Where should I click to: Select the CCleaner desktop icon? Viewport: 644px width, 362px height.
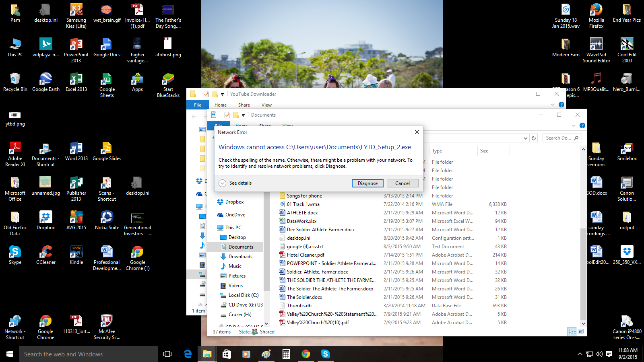pos(46,255)
